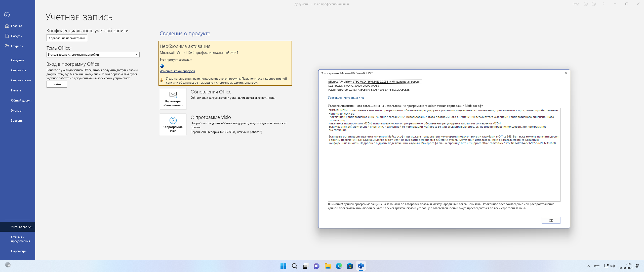Viewport: 644px width, 272px height.
Task: Choose Закрыть in sidebar
Action: [x=18, y=121]
